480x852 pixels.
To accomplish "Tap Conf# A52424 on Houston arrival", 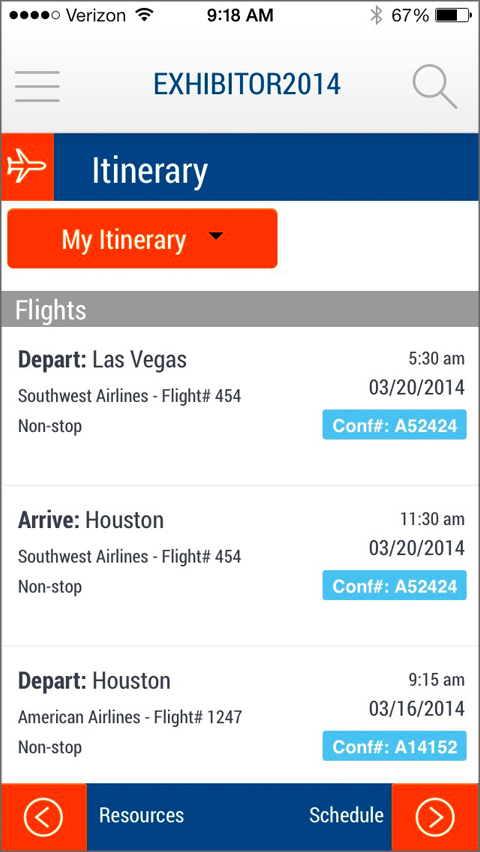I will pos(395,585).
